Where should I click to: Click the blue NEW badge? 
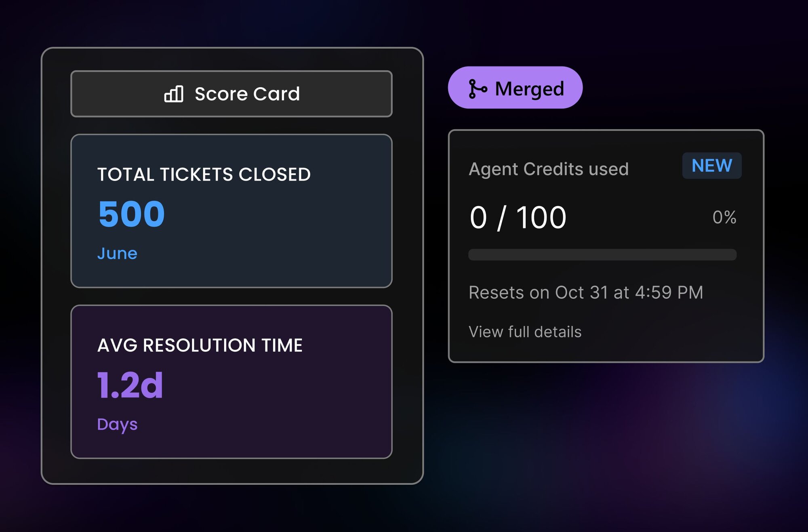point(711,166)
